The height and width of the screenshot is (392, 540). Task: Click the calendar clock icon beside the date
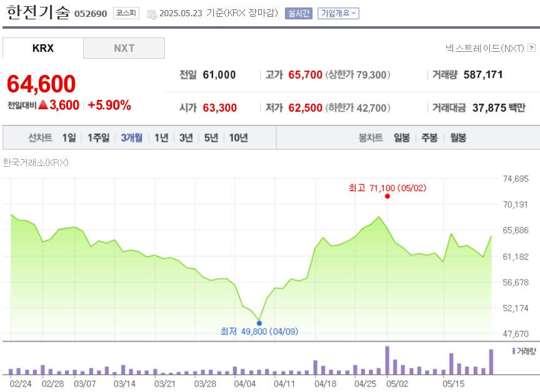(x=151, y=14)
